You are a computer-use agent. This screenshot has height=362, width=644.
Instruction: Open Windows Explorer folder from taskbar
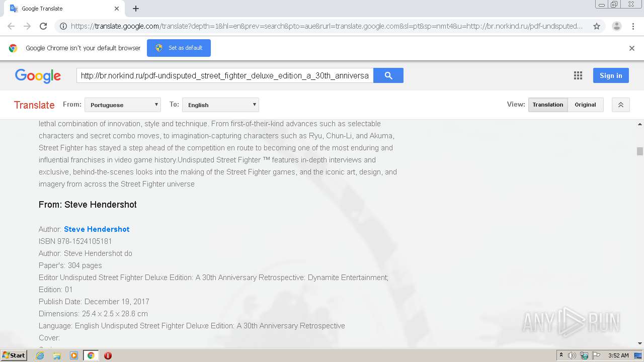pyautogui.click(x=57, y=355)
